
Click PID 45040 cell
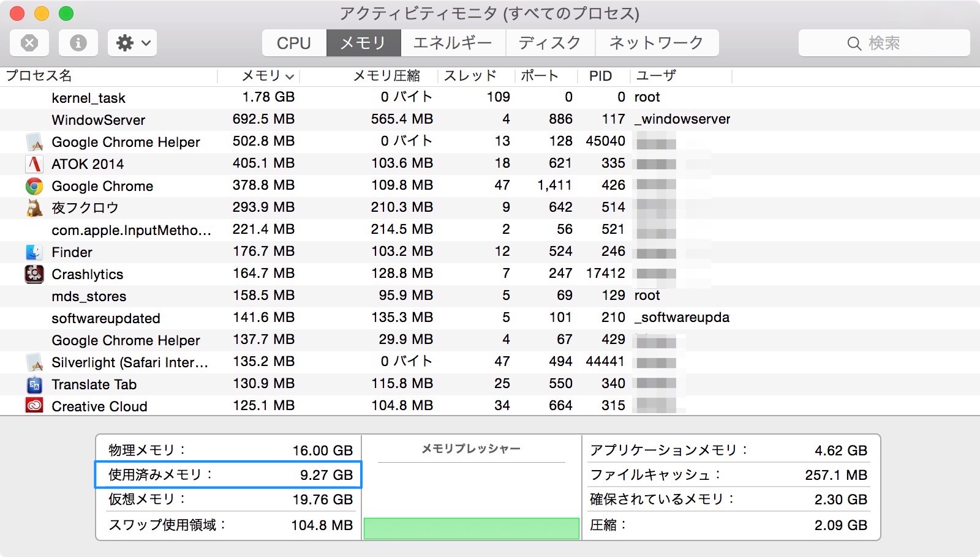tap(605, 141)
